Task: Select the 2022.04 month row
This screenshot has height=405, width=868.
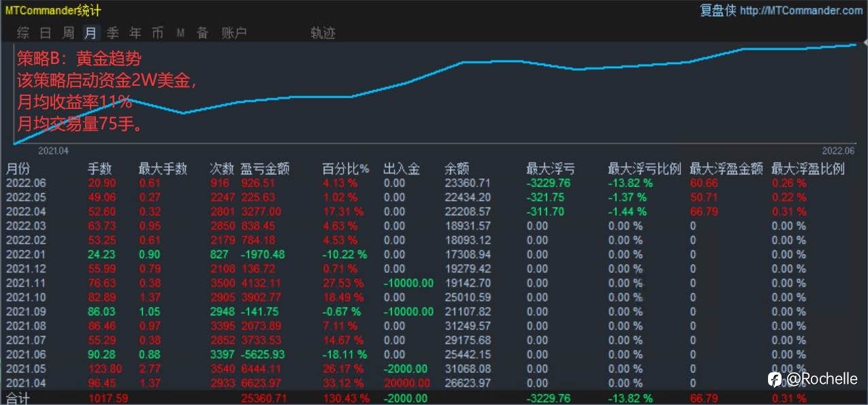Action: (x=434, y=212)
